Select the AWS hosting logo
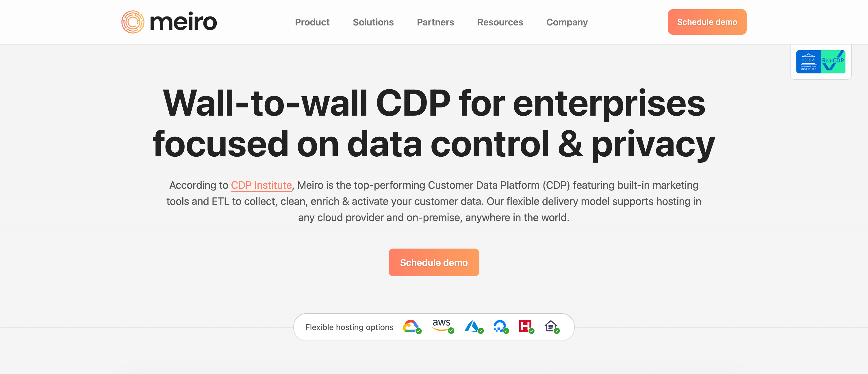This screenshot has height=374, width=868. [x=442, y=325]
